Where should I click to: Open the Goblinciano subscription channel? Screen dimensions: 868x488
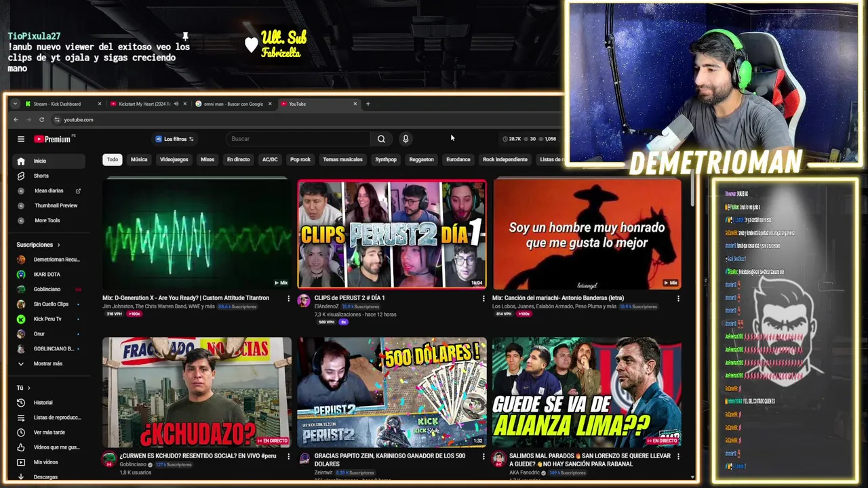[x=47, y=289]
